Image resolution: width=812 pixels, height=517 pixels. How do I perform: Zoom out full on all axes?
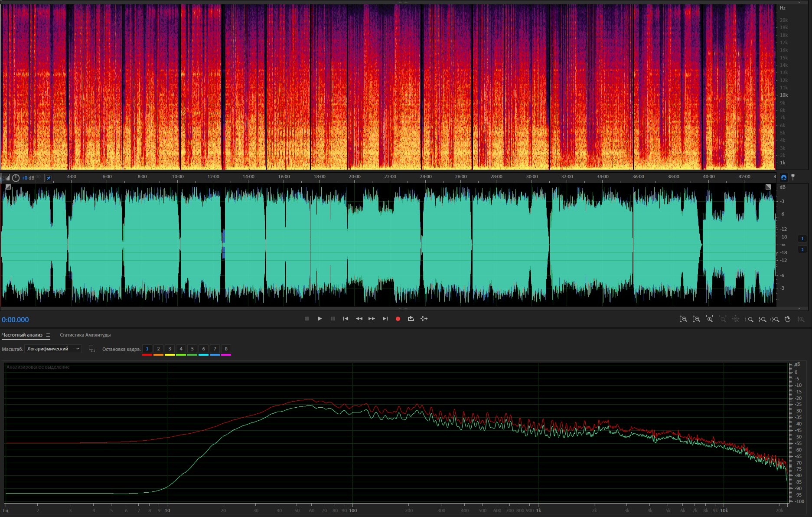pos(736,319)
